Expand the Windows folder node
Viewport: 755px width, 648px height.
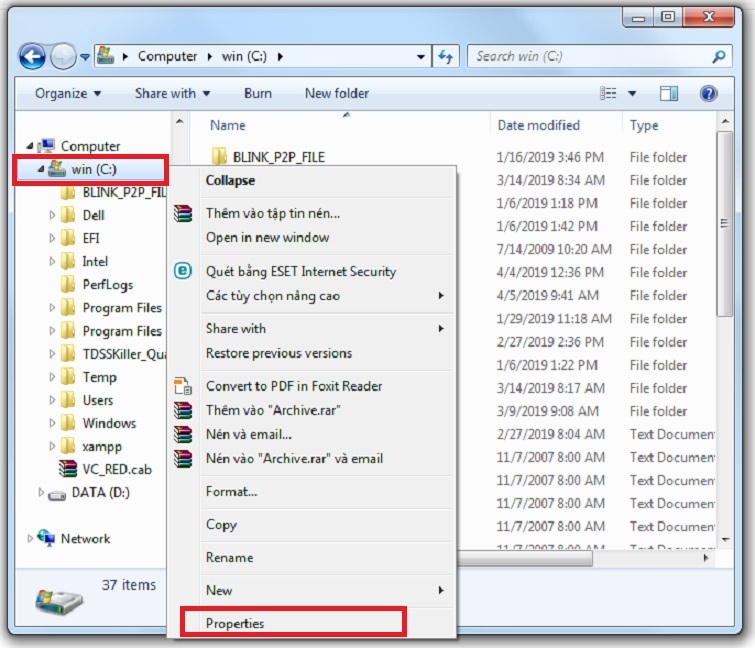click(x=52, y=423)
